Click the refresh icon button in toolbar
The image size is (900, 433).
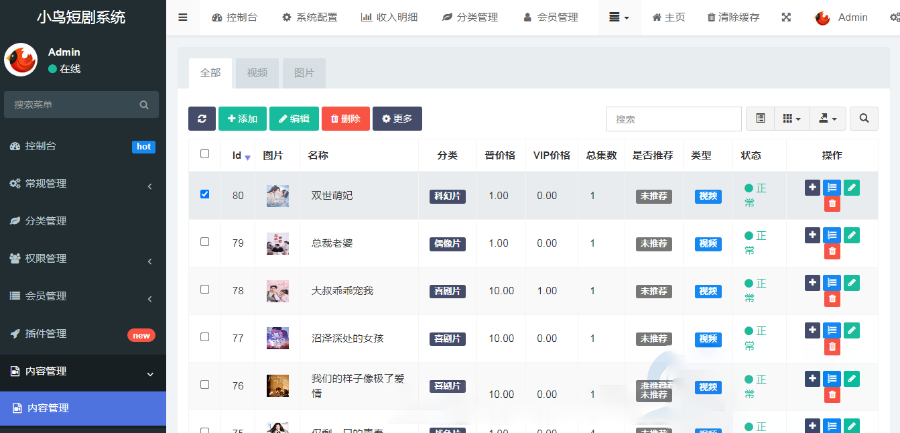(x=201, y=119)
